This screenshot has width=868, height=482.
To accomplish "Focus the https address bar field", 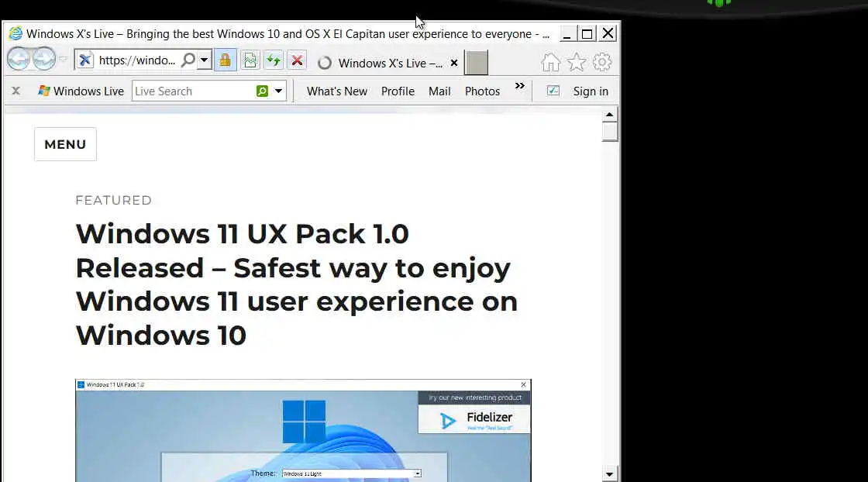I will [136, 60].
